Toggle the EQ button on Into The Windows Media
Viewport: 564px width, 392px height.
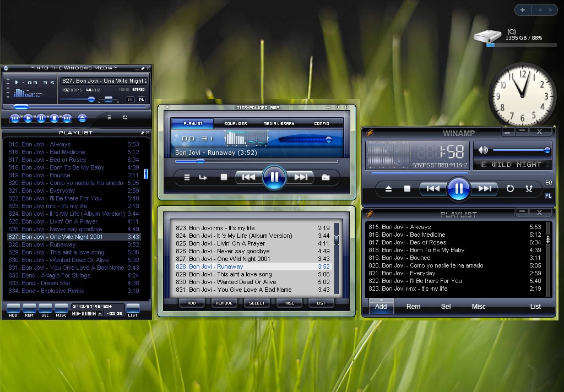129,100
